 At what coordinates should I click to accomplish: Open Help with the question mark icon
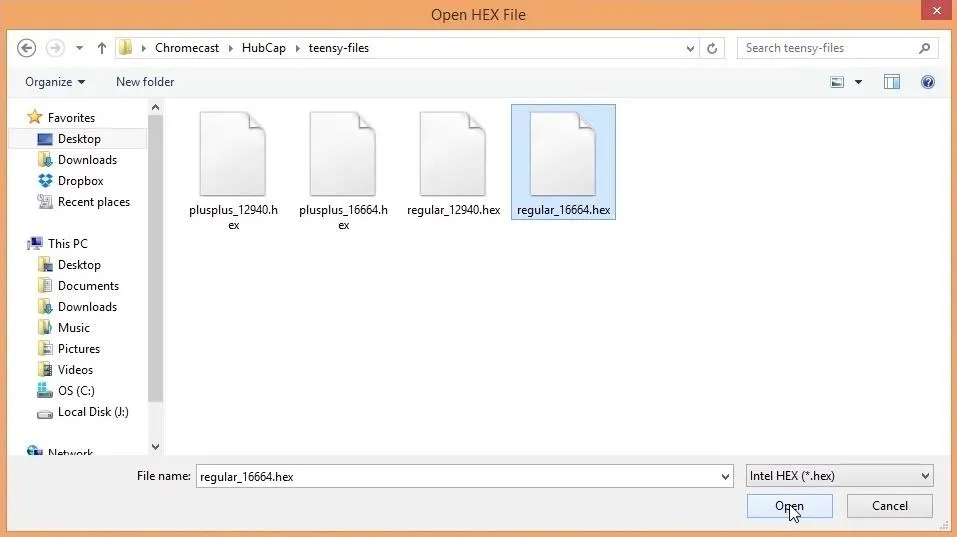(928, 82)
